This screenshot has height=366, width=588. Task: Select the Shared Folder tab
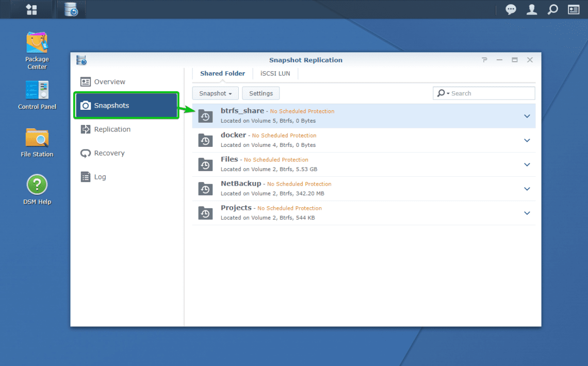(222, 73)
